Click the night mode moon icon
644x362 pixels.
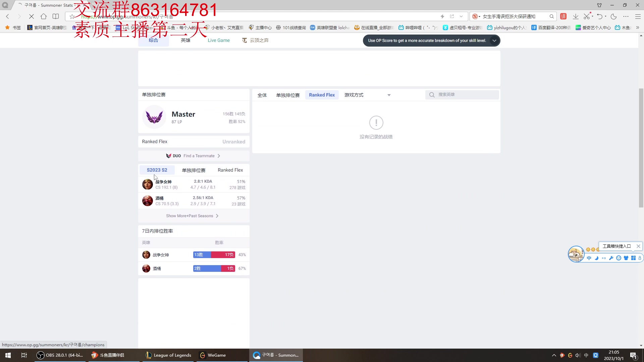click(x=614, y=16)
